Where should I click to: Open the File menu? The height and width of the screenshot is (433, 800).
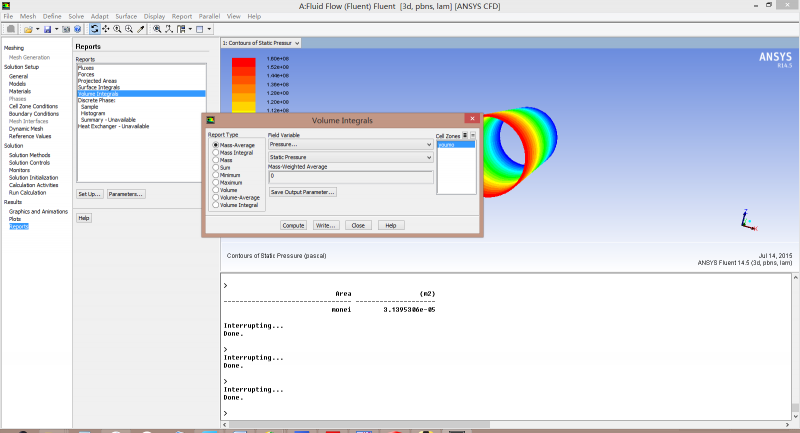coord(8,16)
